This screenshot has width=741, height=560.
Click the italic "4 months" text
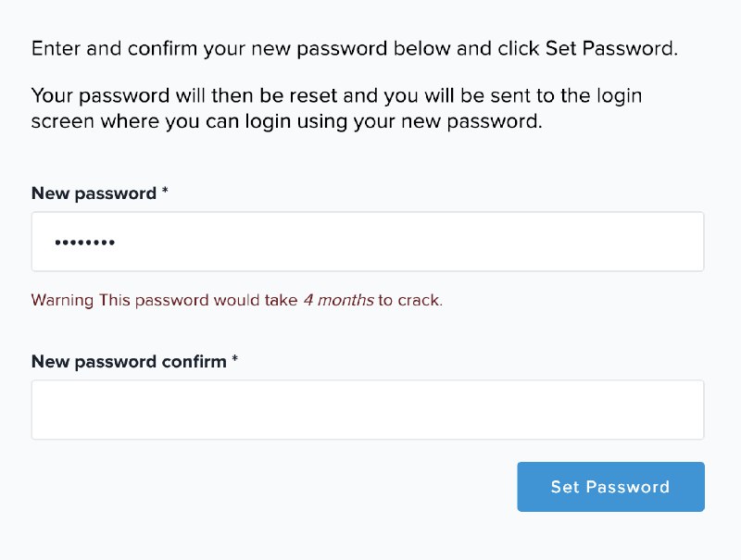338,300
